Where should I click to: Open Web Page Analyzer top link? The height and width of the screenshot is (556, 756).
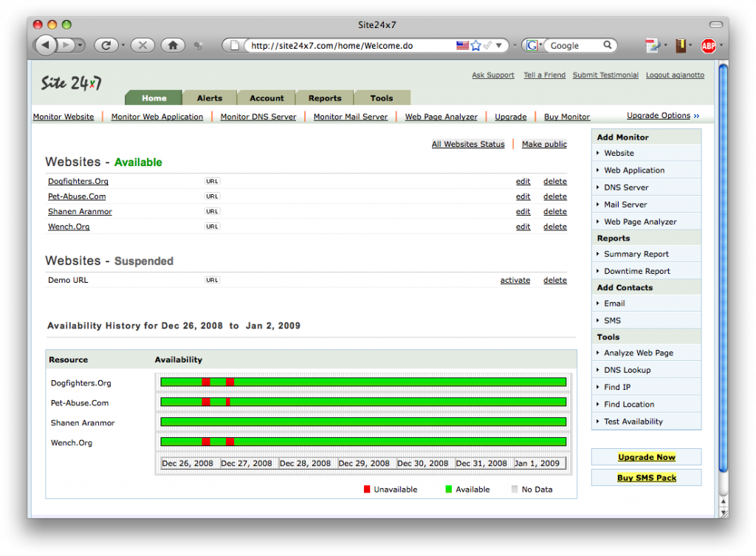click(441, 117)
